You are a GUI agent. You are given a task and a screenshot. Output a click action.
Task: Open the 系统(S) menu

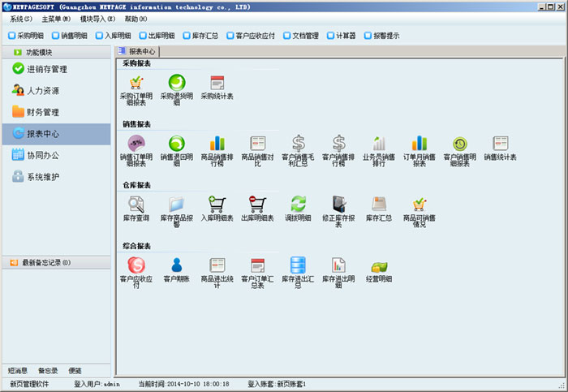[x=21, y=19]
